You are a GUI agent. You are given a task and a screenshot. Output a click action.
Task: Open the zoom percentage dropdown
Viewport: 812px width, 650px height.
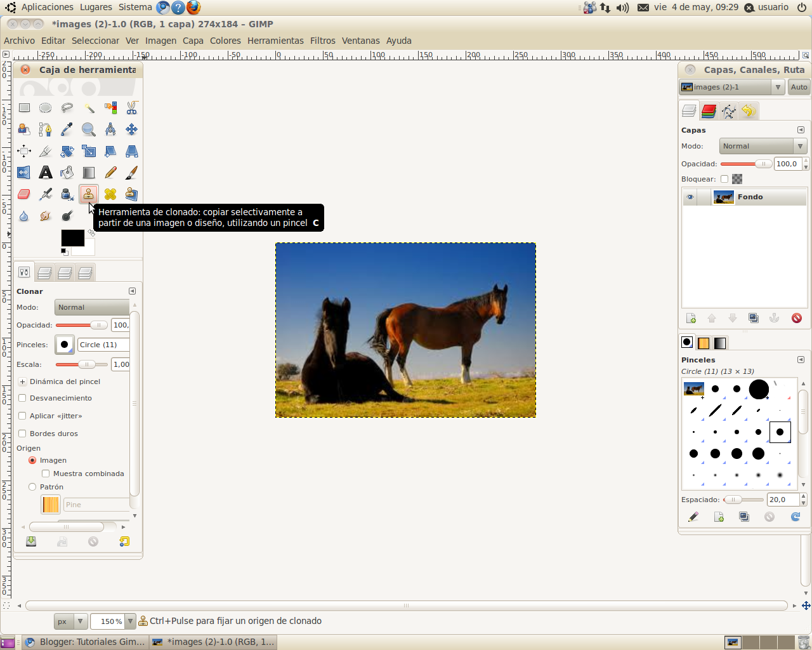pyautogui.click(x=131, y=621)
